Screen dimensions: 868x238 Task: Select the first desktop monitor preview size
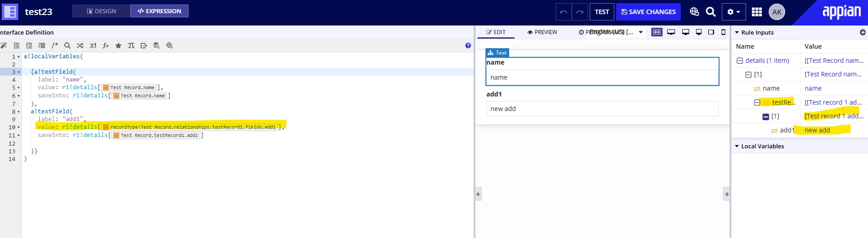pyautogui.click(x=671, y=32)
